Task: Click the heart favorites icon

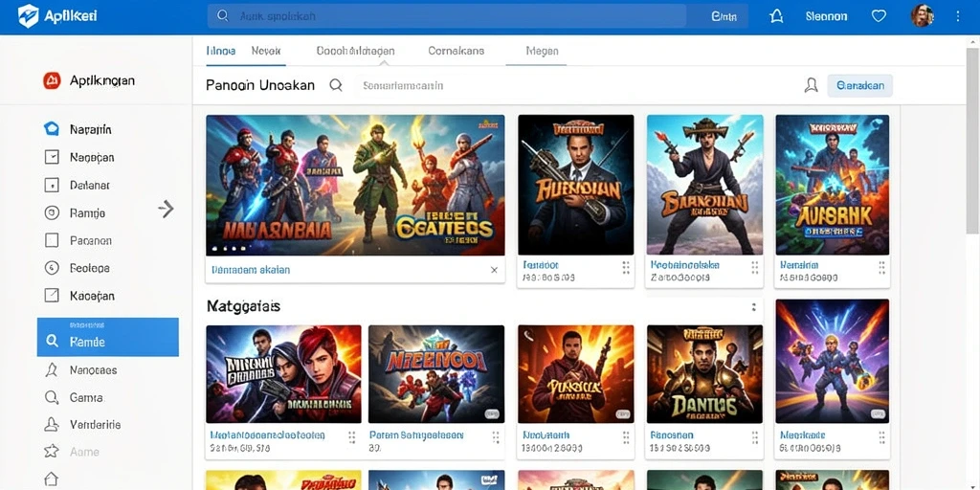Action: pos(879,17)
